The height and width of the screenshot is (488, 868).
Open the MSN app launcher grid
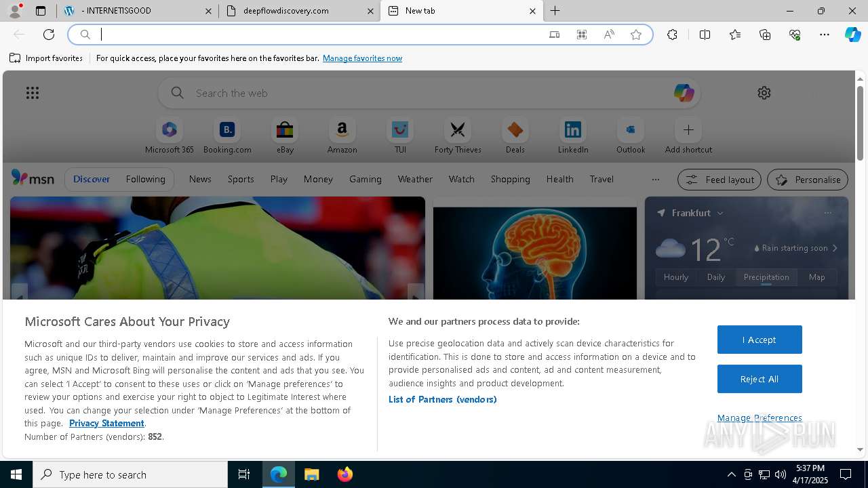pos(33,93)
